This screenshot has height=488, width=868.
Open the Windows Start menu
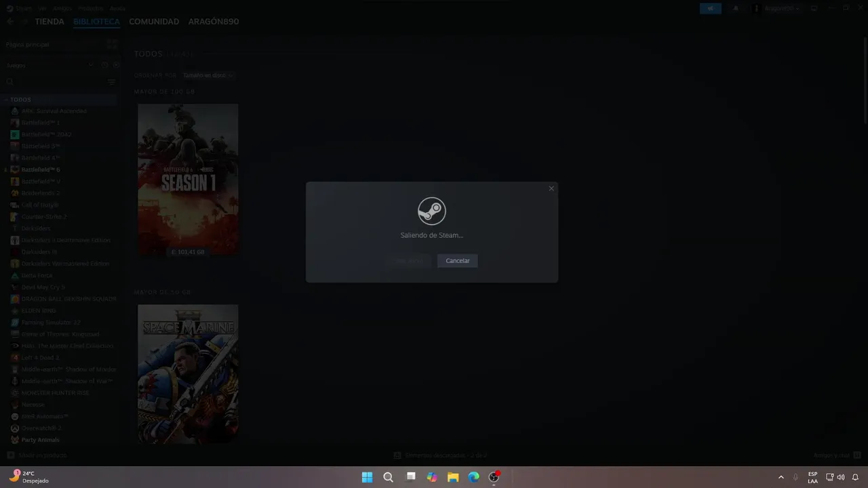point(367,477)
